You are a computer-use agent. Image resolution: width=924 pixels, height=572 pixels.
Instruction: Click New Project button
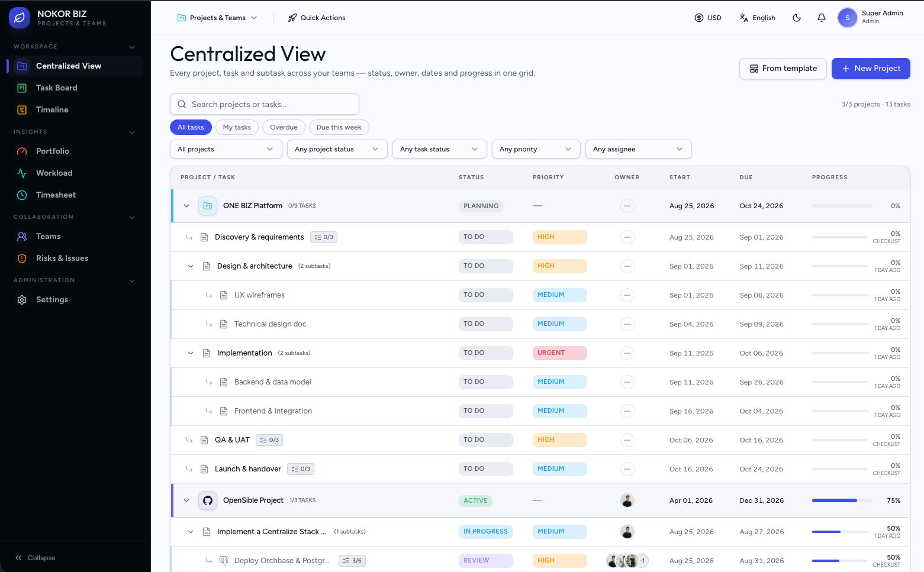(x=871, y=69)
